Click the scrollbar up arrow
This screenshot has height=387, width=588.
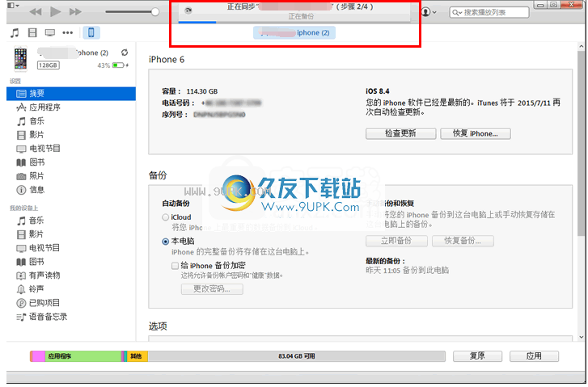click(x=582, y=47)
